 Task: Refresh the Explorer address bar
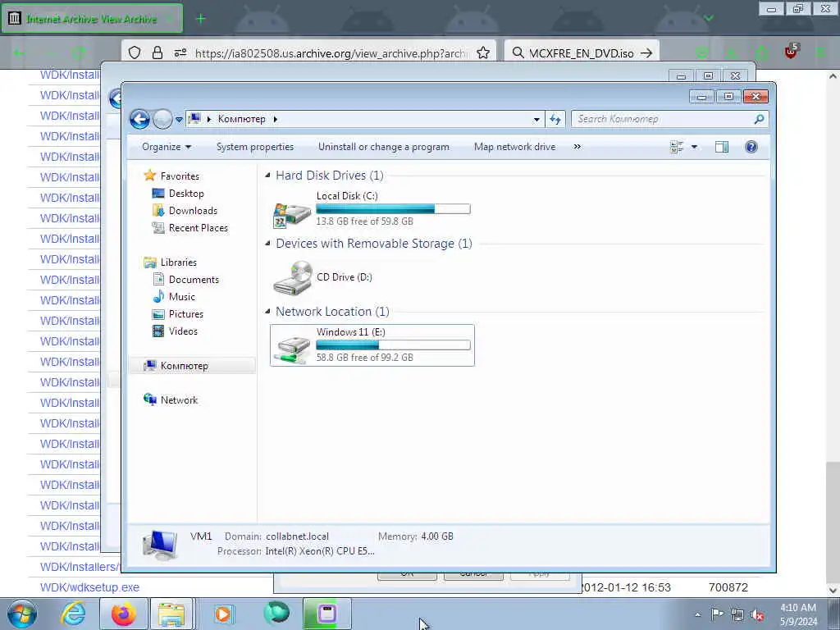[x=555, y=120]
